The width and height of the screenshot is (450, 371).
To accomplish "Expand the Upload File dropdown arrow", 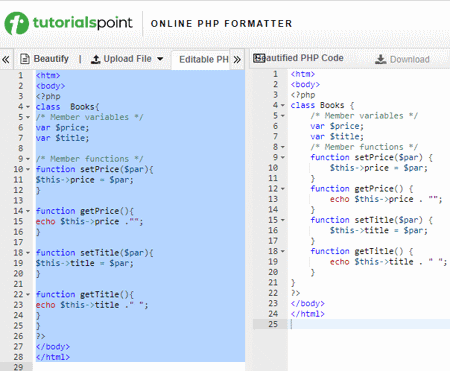I will pos(160,59).
